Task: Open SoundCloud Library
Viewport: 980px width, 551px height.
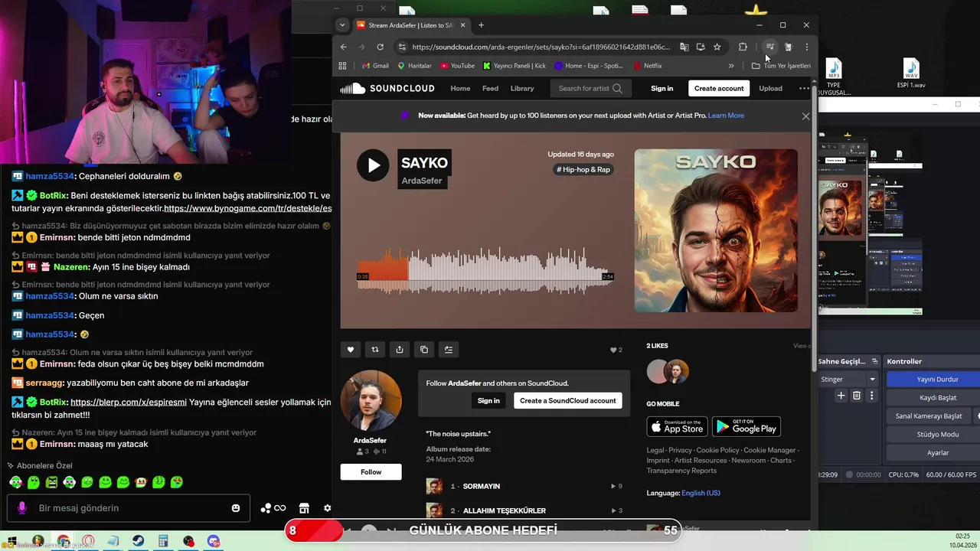Action: [522, 88]
